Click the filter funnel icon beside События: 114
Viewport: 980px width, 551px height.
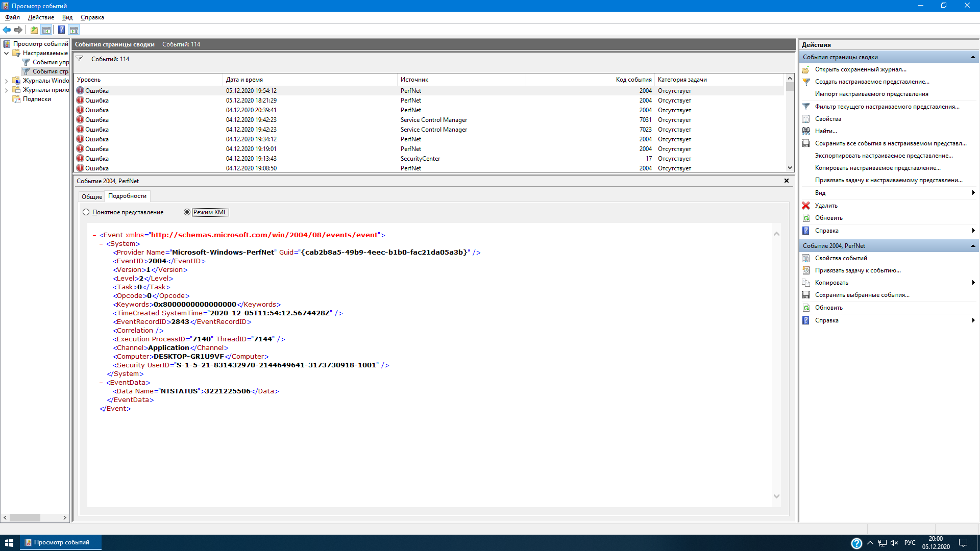click(80, 59)
